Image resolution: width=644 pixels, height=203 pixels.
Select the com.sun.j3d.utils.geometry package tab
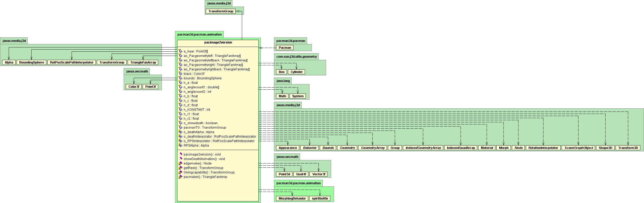[x=296, y=57]
